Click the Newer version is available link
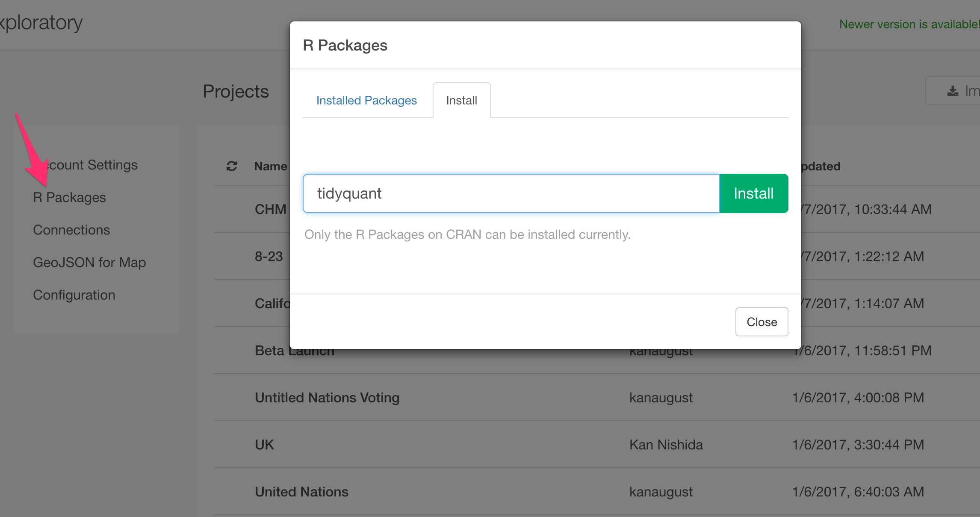 tap(909, 24)
